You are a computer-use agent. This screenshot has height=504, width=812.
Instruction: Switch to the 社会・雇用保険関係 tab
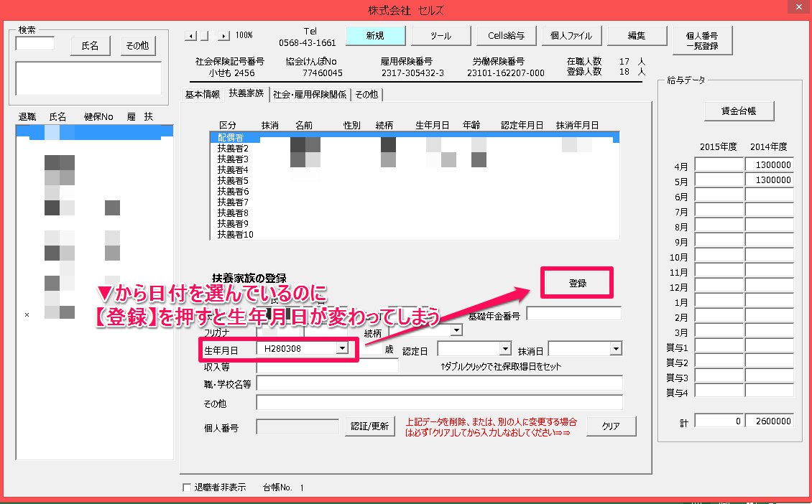click(310, 95)
